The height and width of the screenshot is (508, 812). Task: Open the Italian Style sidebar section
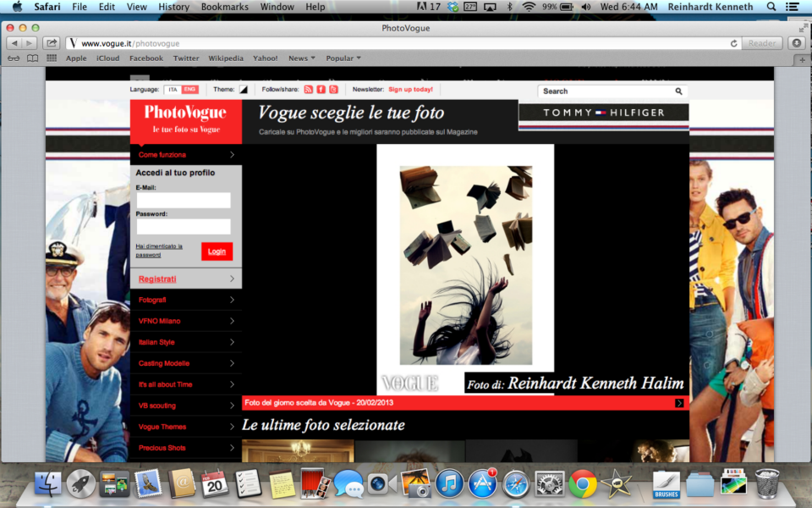click(x=186, y=342)
